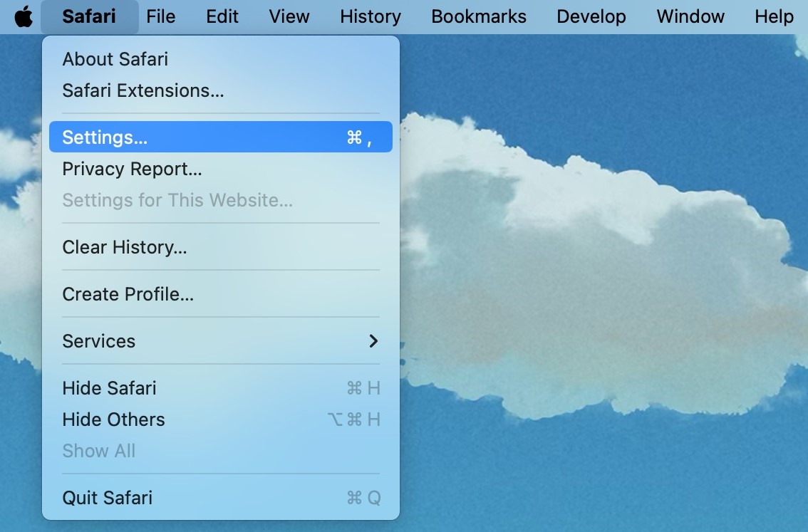Open the Bookmarks menu
The height and width of the screenshot is (532, 808).
click(479, 16)
